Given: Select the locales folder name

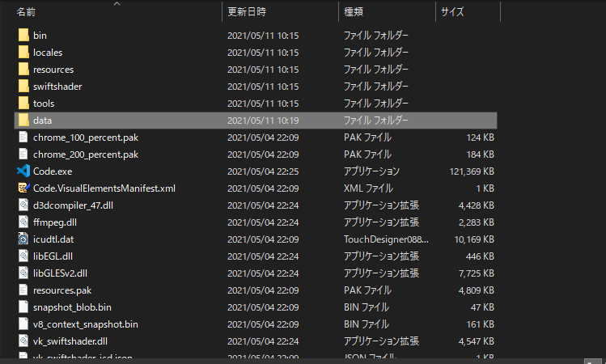Looking at the screenshot, I should tap(48, 53).
